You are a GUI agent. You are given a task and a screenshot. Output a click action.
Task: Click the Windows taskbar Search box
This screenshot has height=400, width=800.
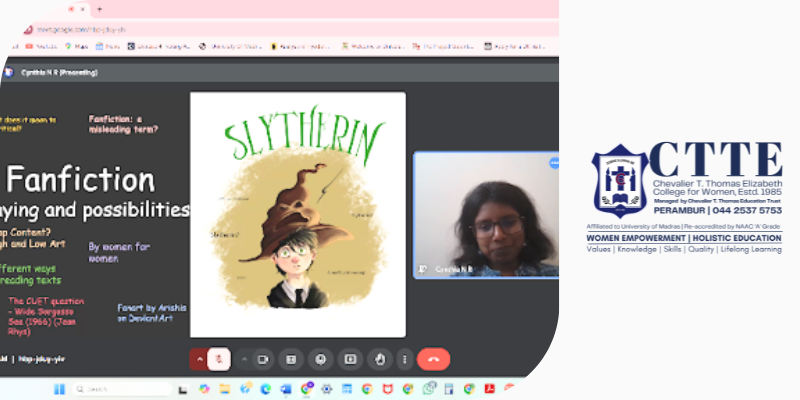click(x=122, y=389)
